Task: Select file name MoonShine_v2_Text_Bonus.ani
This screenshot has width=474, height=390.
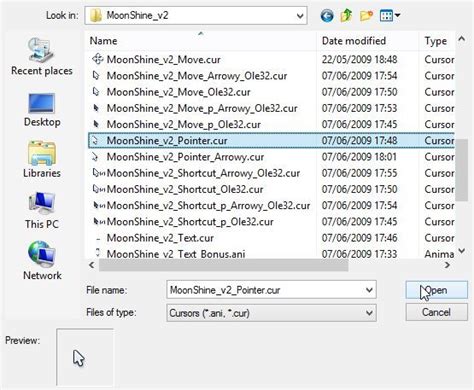Action: [176, 254]
